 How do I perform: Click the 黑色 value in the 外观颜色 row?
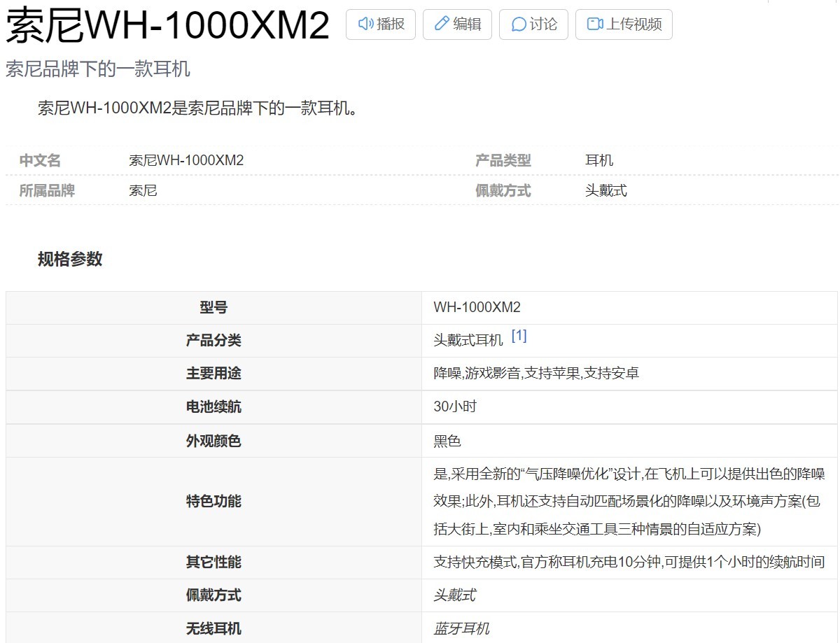447,441
